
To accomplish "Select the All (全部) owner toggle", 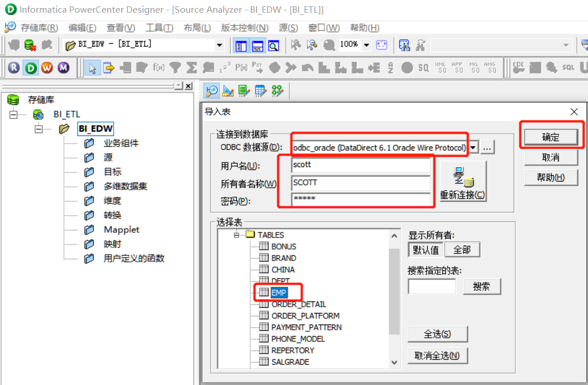I will 462,250.
